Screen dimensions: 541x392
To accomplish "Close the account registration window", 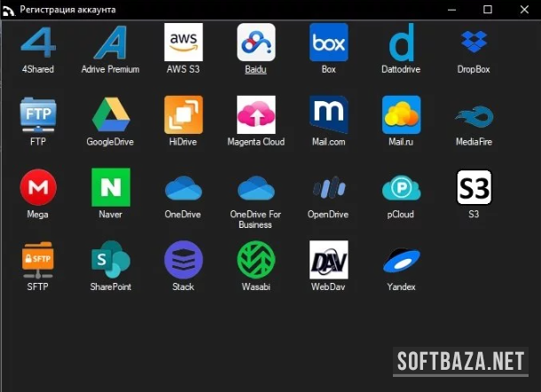I will pos(522,9).
